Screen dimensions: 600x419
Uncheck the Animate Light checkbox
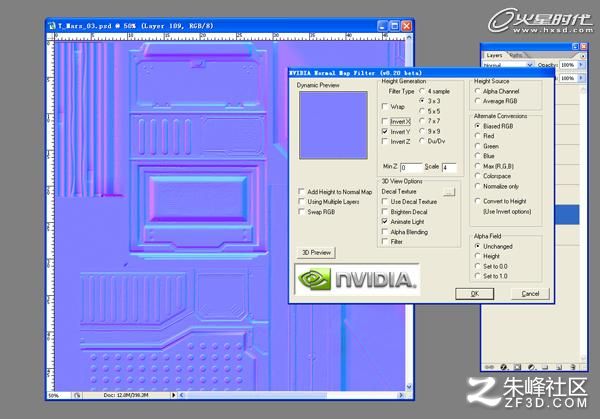(385, 221)
